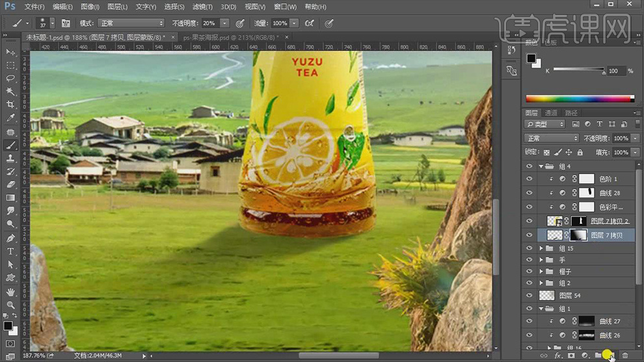The height and width of the screenshot is (362, 644).
Task: Open the 滤镜(T) menu
Action: point(202,7)
